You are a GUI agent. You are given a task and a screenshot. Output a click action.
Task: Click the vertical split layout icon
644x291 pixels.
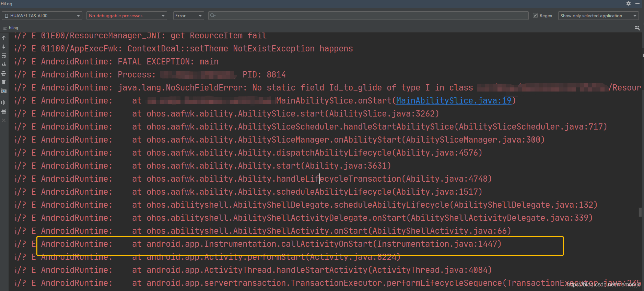pos(4,102)
